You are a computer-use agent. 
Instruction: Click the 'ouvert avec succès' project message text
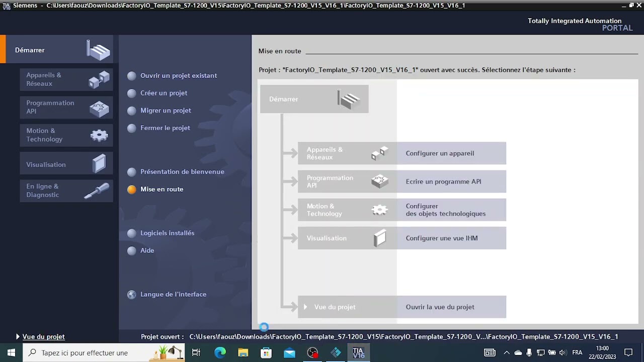tap(417, 70)
